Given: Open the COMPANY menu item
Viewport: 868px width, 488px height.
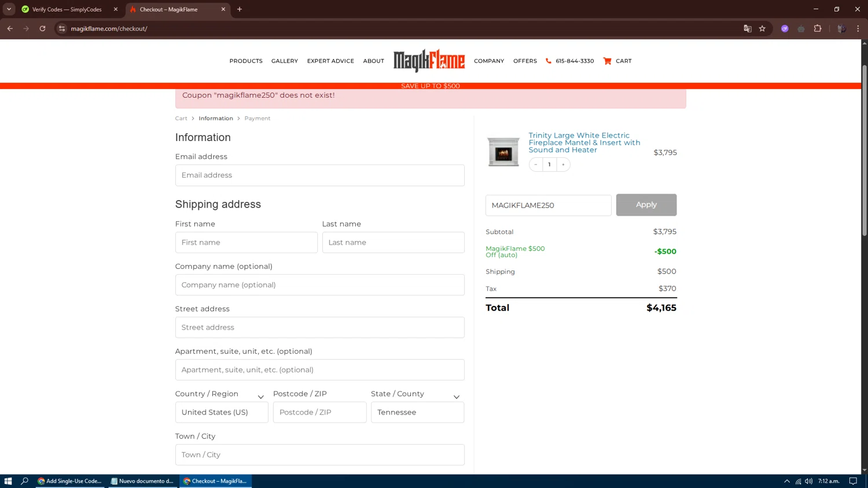Looking at the screenshot, I should click(489, 61).
